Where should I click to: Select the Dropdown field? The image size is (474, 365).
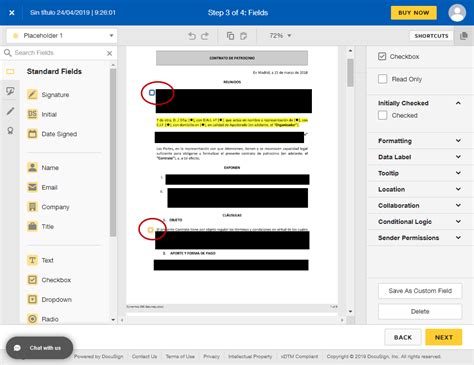[x=49, y=299]
